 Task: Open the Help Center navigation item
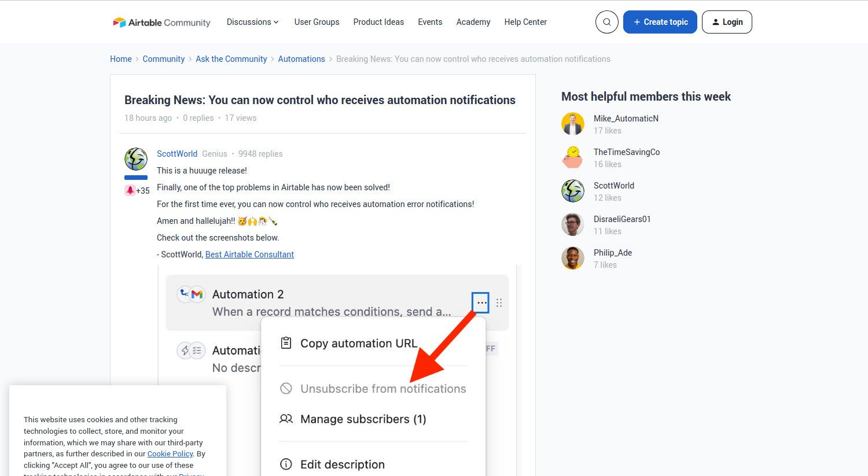pos(525,21)
